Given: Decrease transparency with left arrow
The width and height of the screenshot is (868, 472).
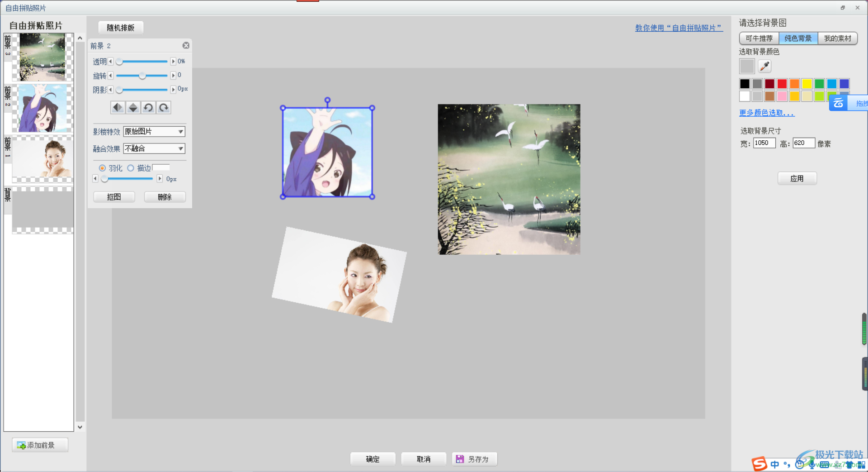Looking at the screenshot, I should pyautogui.click(x=110, y=61).
